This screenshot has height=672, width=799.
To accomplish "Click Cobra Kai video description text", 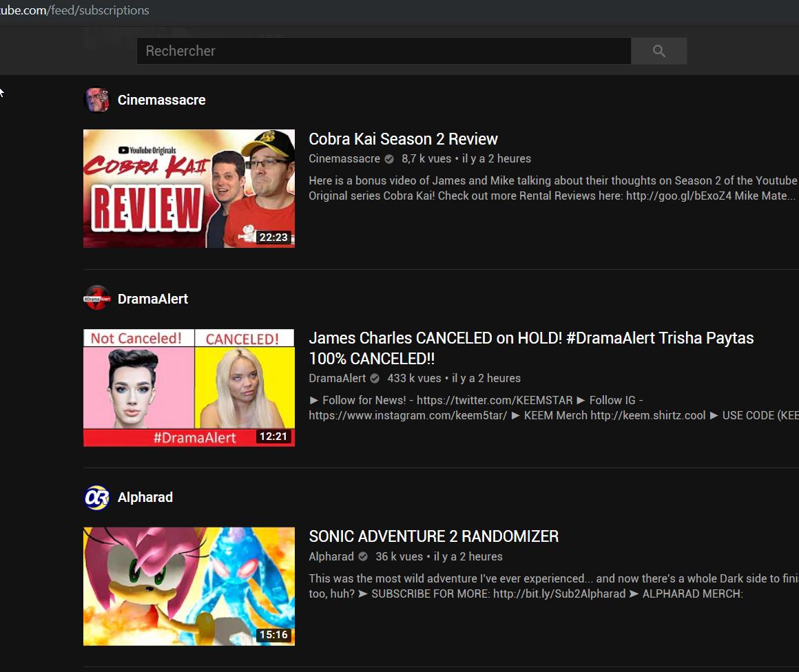I will click(x=553, y=188).
